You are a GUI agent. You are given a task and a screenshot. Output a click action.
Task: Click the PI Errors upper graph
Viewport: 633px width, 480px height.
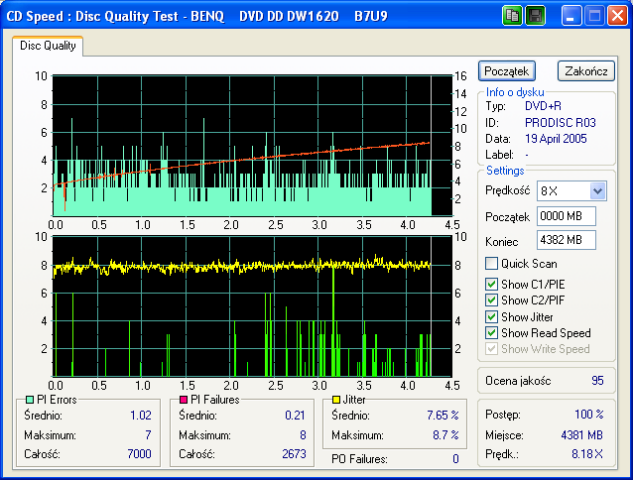252,145
